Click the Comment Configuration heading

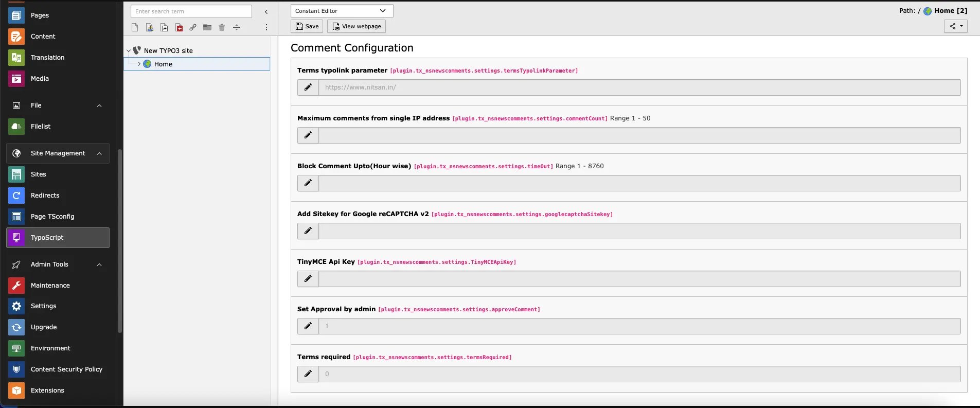click(352, 48)
